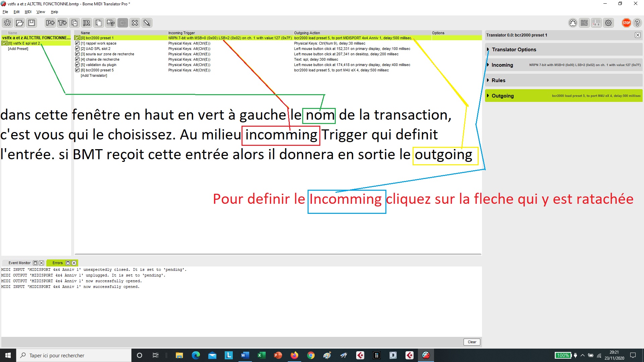Click [Add Translator] in the list
The height and width of the screenshot is (362, 644).
[94, 75]
